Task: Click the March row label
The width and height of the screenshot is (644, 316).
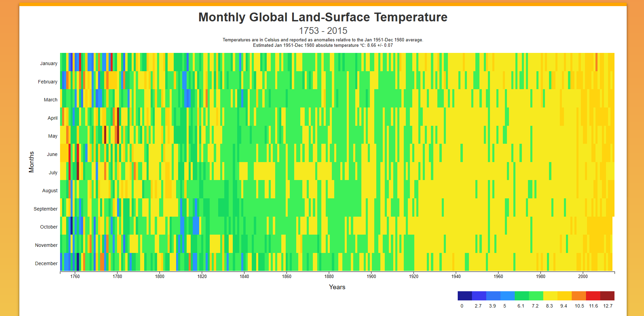Action: (x=51, y=100)
